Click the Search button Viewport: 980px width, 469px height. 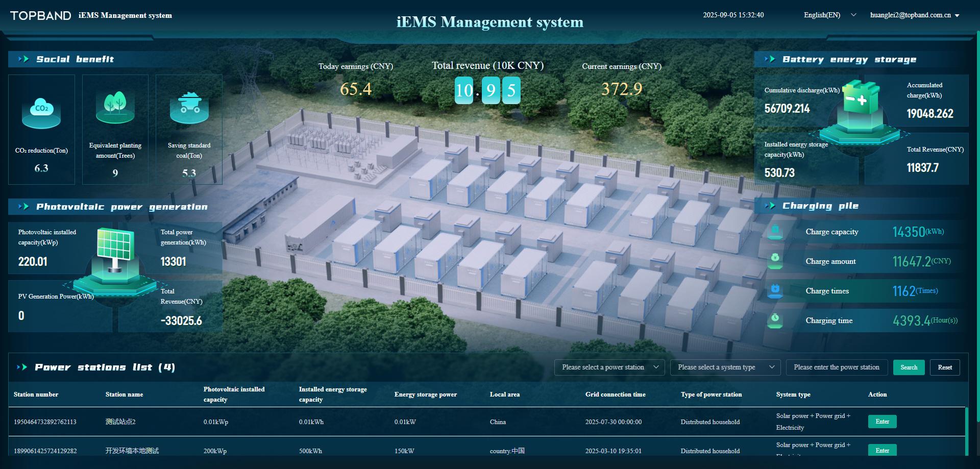click(909, 367)
